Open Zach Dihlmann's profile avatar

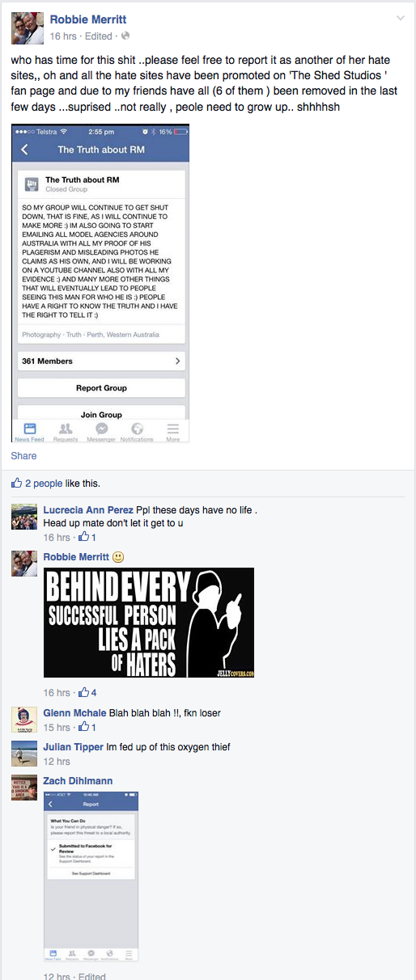tap(24, 788)
